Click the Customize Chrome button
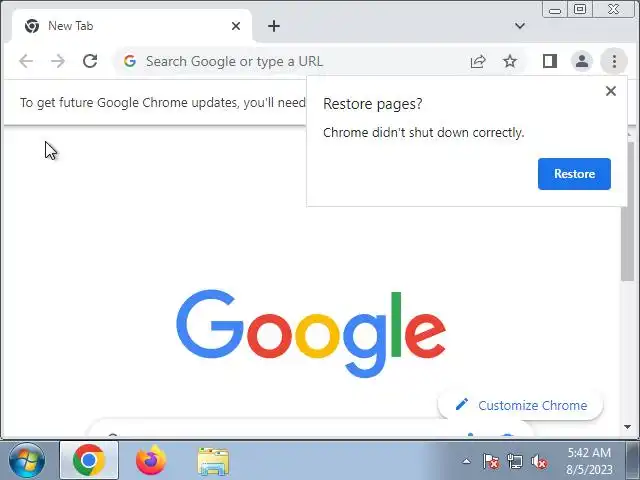Image resolution: width=640 pixels, height=480 pixels. tap(520, 405)
